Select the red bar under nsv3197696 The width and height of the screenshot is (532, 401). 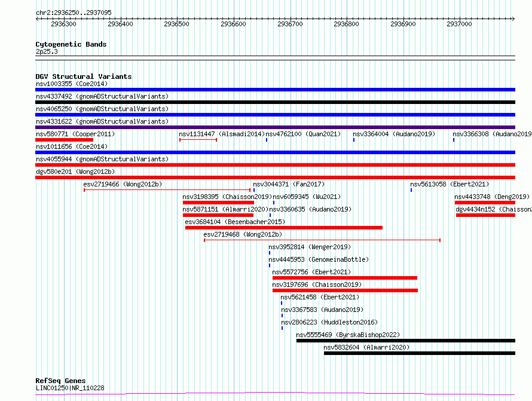point(345,290)
